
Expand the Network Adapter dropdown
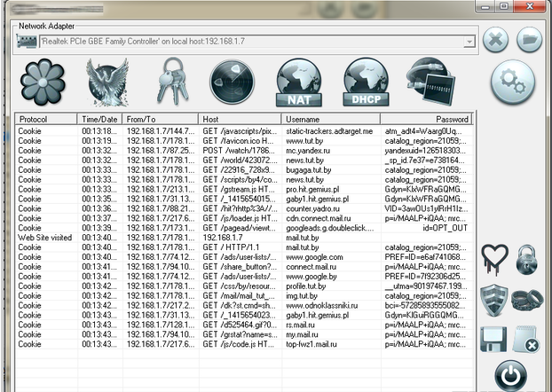(468, 41)
